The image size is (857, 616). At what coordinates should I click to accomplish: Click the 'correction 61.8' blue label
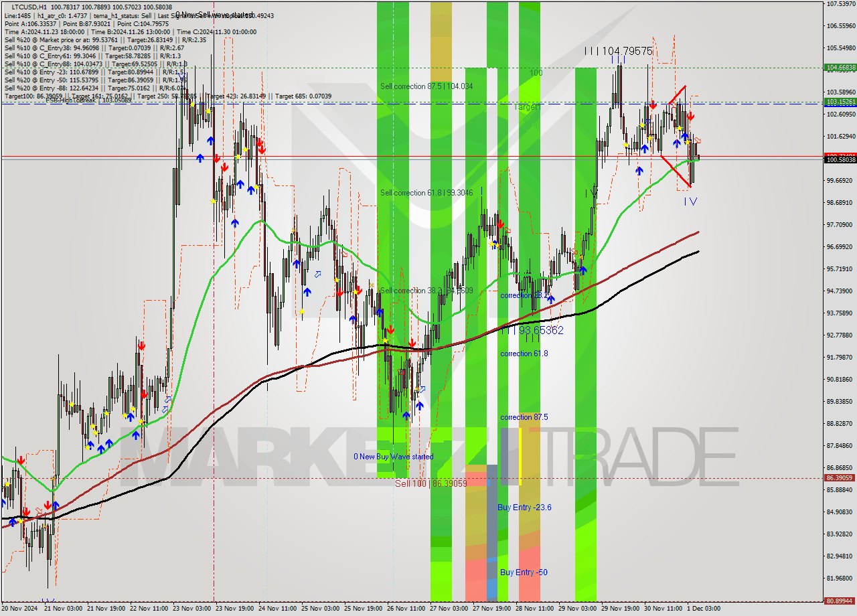pyautogui.click(x=524, y=354)
